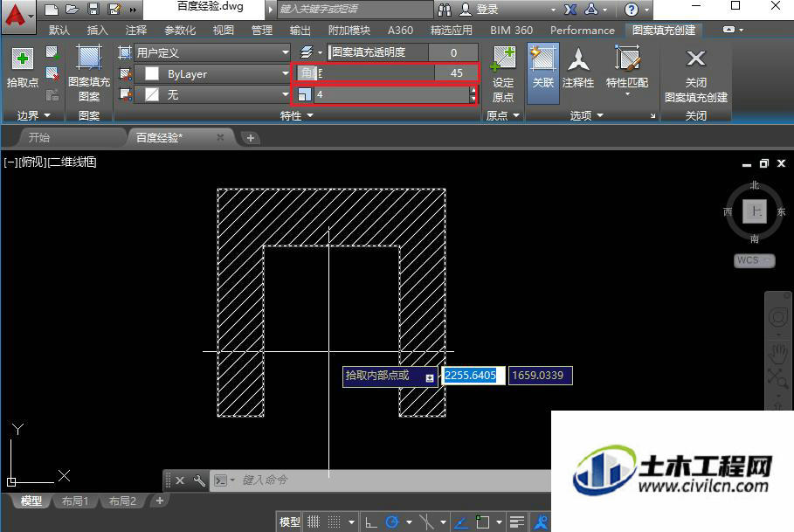Switch to the 插入 ribbon tab
This screenshot has width=794, height=532.
(x=97, y=31)
